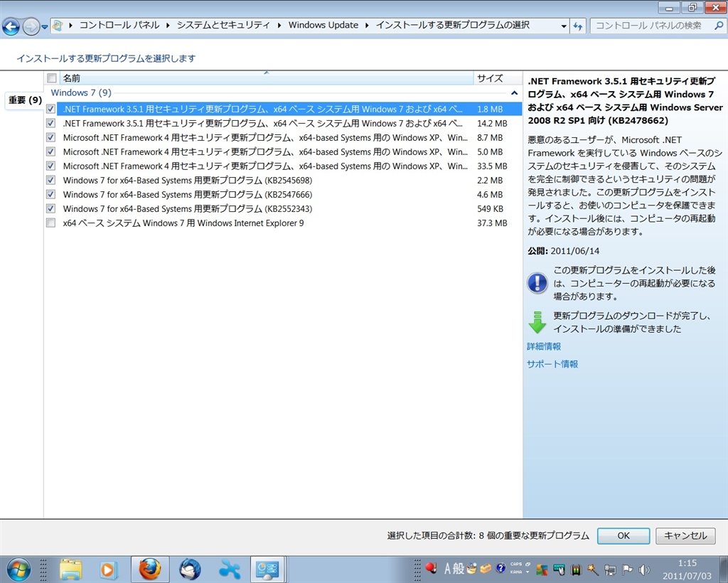The width and height of the screenshot is (728, 583).
Task: Uncheck the KB2545698 update checkbox
Action: pos(51,181)
